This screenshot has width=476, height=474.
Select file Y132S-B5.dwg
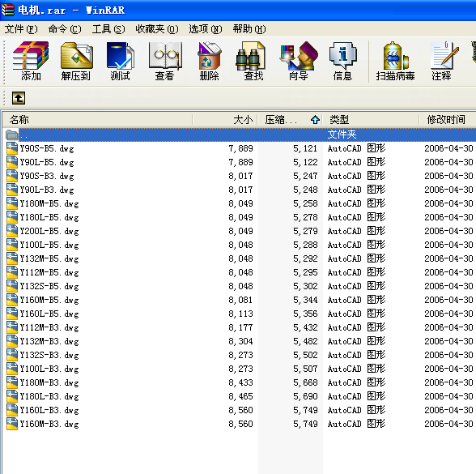49,286
